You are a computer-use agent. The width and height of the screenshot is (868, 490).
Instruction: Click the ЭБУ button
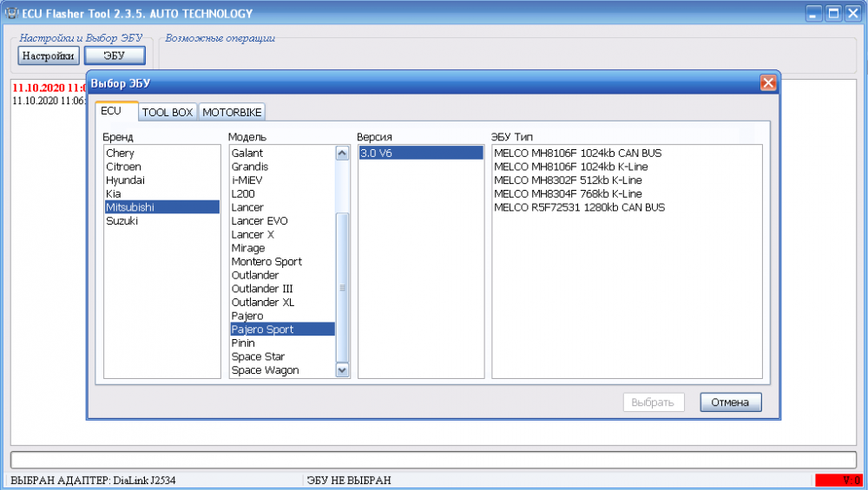[115, 56]
